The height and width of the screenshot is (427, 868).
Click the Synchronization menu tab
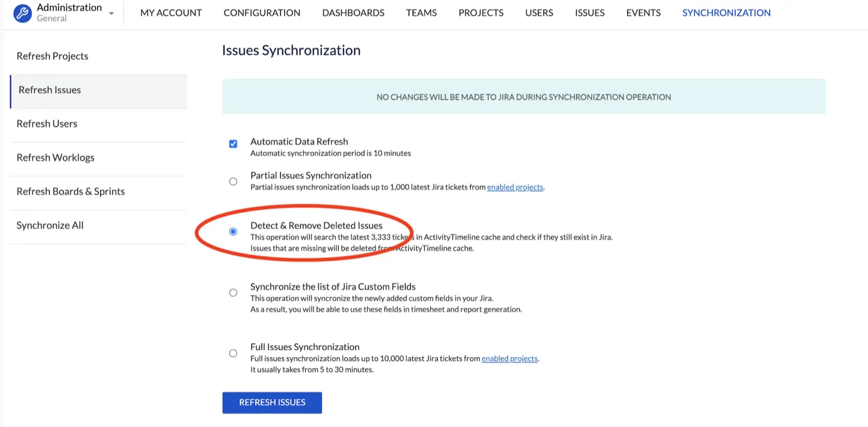(726, 13)
